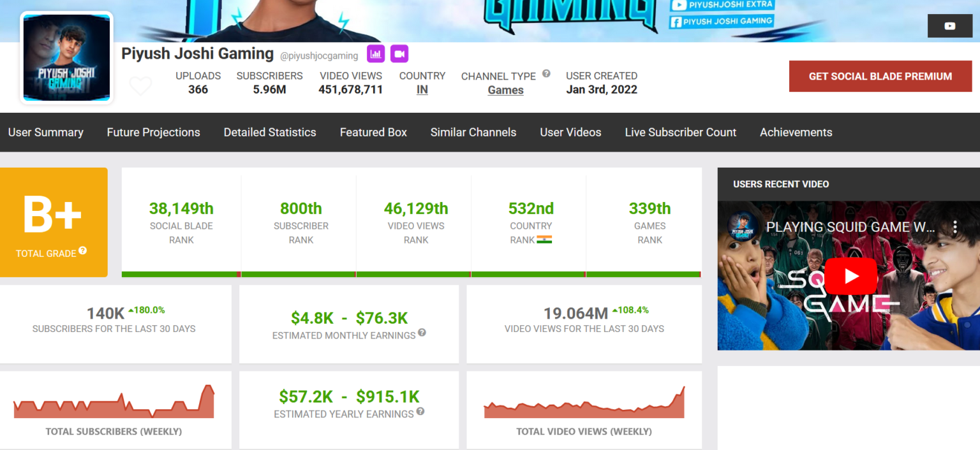The height and width of the screenshot is (450, 980).
Task: Click the channel type help question mark
Action: coord(546,73)
